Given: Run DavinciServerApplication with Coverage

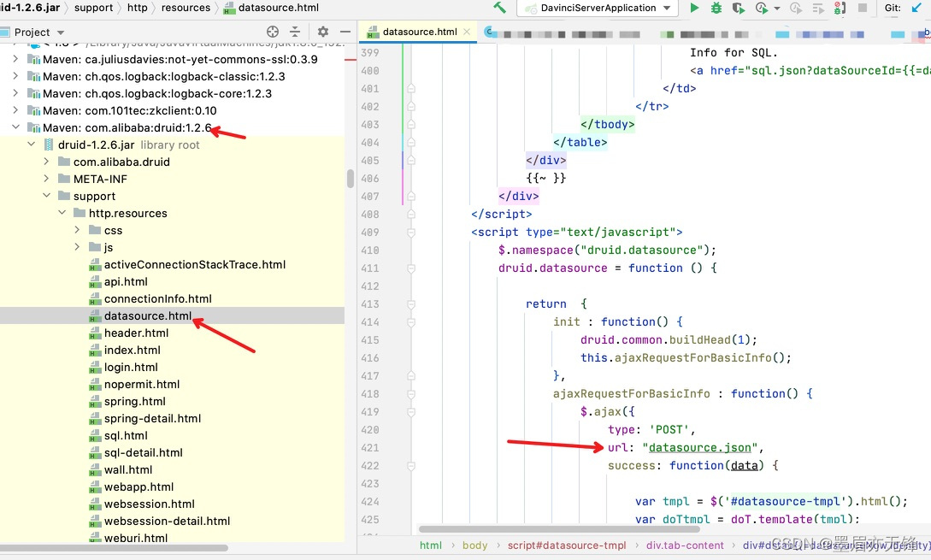Looking at the screenshot, I should [x=737, y=9].
